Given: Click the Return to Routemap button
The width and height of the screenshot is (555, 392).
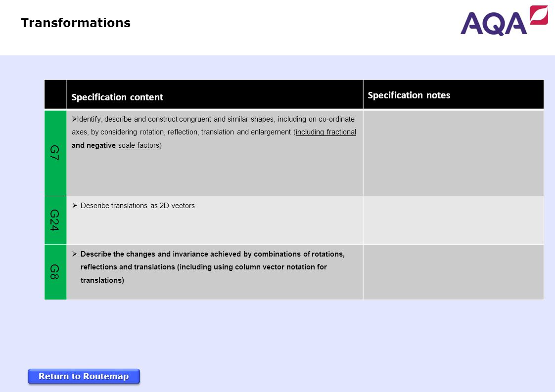Looking at the screenshot, I should click(84, 376).
